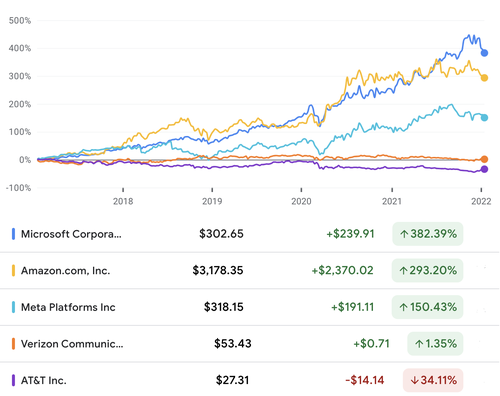Click the +$2,370.02 Amazon change value

(342, 270)
